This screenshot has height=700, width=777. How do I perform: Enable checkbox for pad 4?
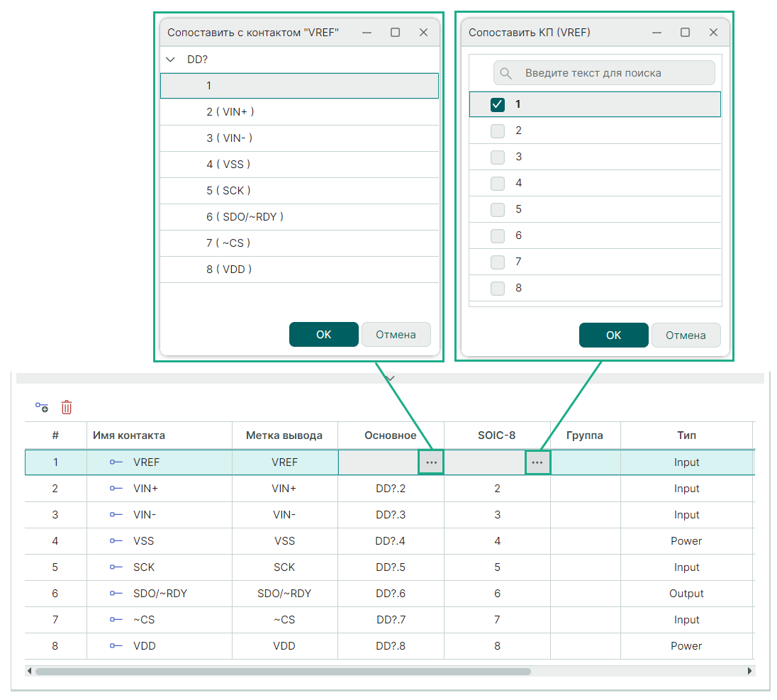[498, 183]
